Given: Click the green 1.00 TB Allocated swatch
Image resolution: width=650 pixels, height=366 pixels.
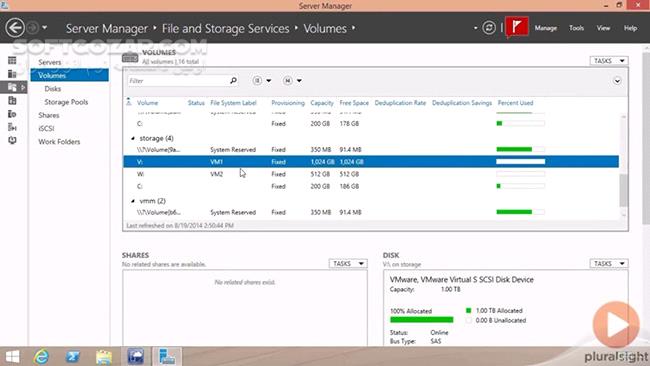Looking at the screenshot, I should 468,310.
